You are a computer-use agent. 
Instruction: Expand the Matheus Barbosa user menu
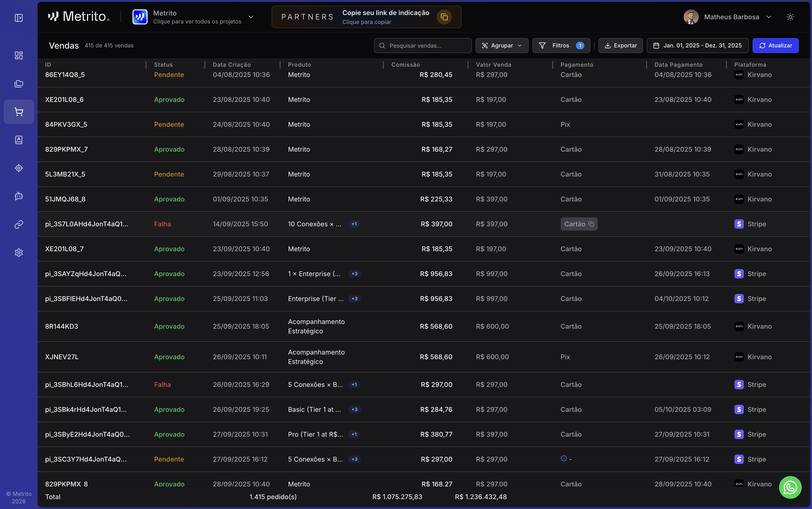[769, 17]
